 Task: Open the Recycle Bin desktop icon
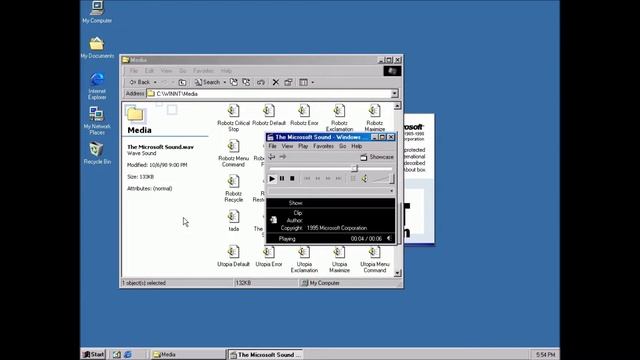click(97, 153)
